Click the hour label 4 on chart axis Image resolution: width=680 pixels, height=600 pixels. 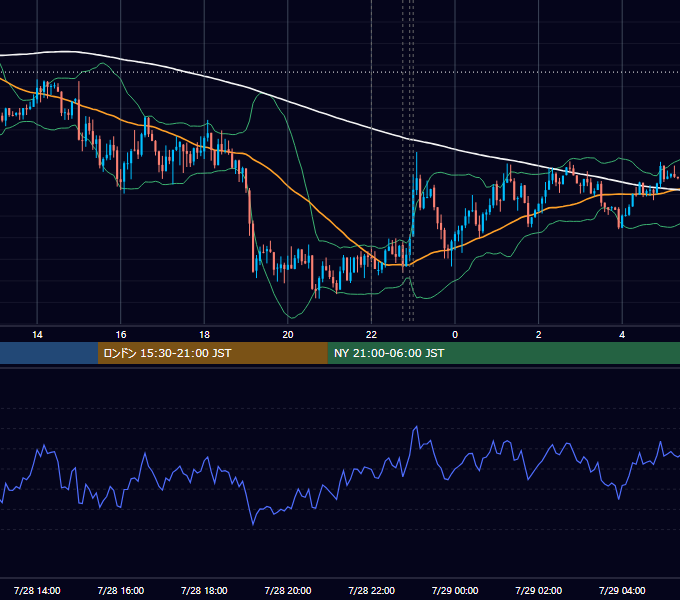[x=622, y=335]
